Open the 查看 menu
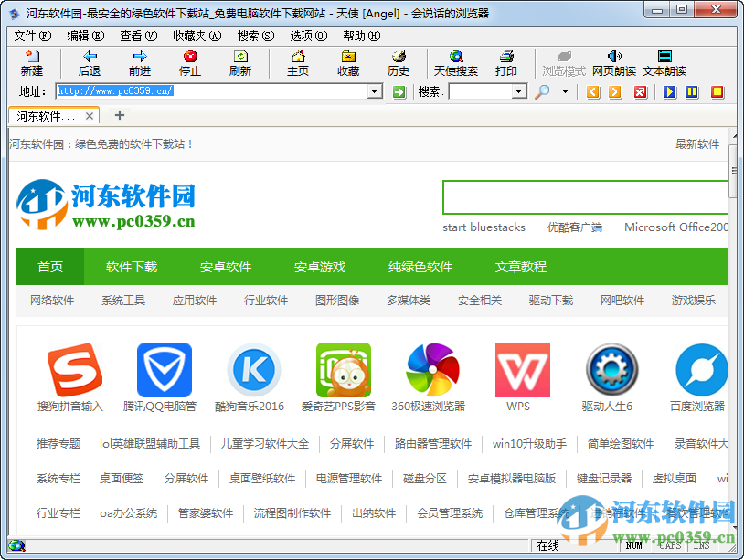This screenshot has height=560, width=744. pyautogui.click(x=139, y=36)
